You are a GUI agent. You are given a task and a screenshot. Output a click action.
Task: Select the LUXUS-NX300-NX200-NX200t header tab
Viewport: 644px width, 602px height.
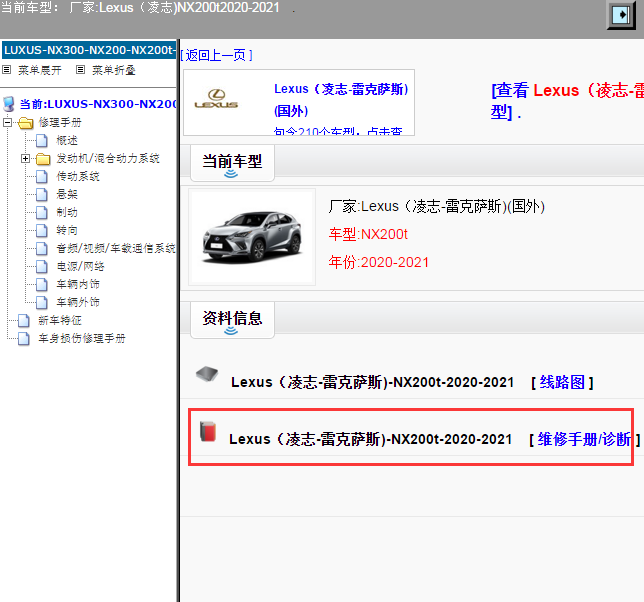pyautogui.click(x=89, y=50)
